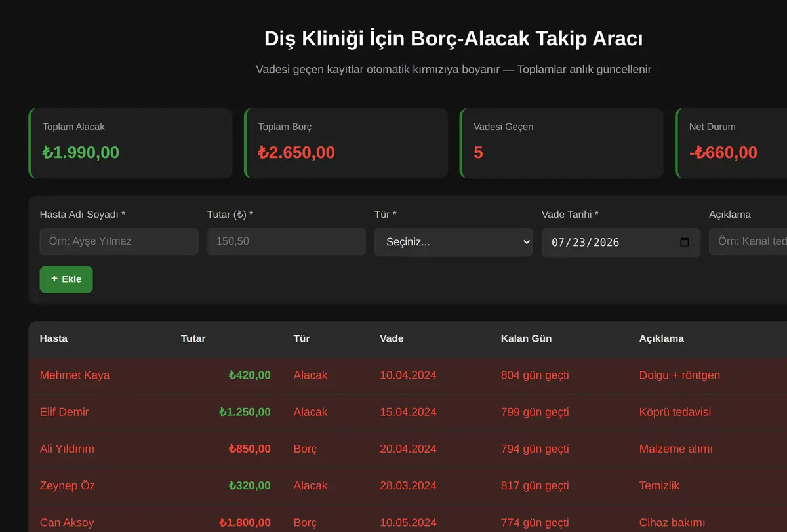The height and width of the screenshot is (532, 787).
Task: Select the Vadesi Geçen summary card
Action: (x=561, y=143)
